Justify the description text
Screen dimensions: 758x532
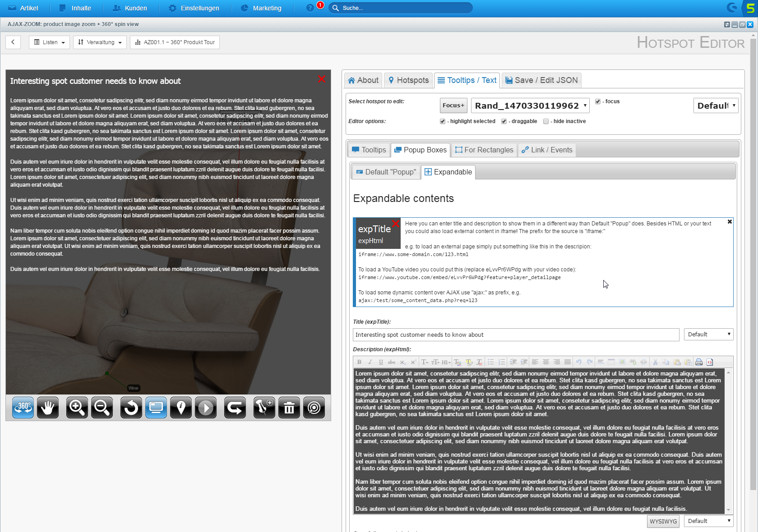point(568,362)
